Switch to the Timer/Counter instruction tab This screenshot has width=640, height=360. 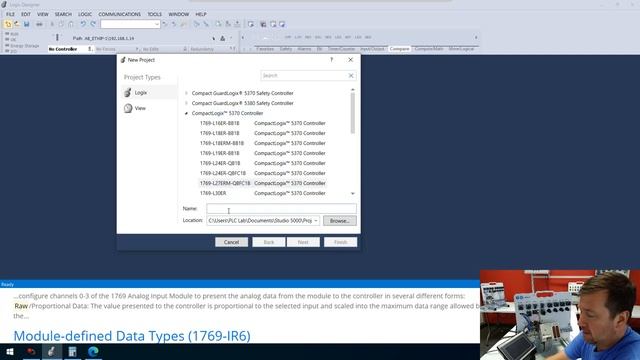pyautogui.click(x=341, y=49)
